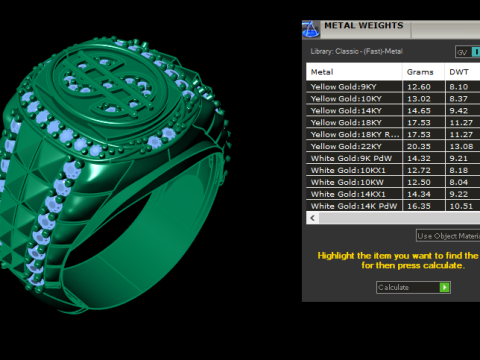Viewport: 480px width, 360px height.
Task: Click the 16.35 grams value
Action: (419, 206)
